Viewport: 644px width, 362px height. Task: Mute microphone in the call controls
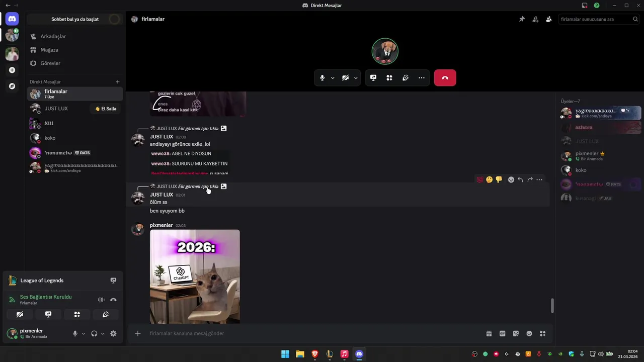pyautogui.click(x=323, y=78)
